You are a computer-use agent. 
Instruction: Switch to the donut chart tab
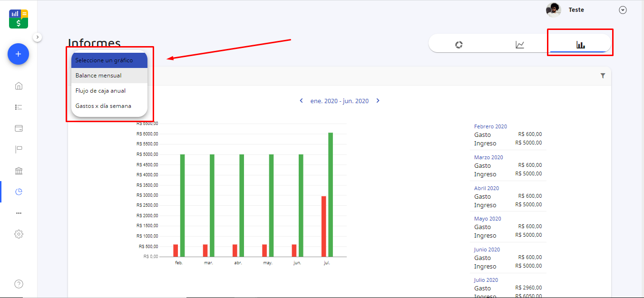pyautogui.click(x=459, y=45)
